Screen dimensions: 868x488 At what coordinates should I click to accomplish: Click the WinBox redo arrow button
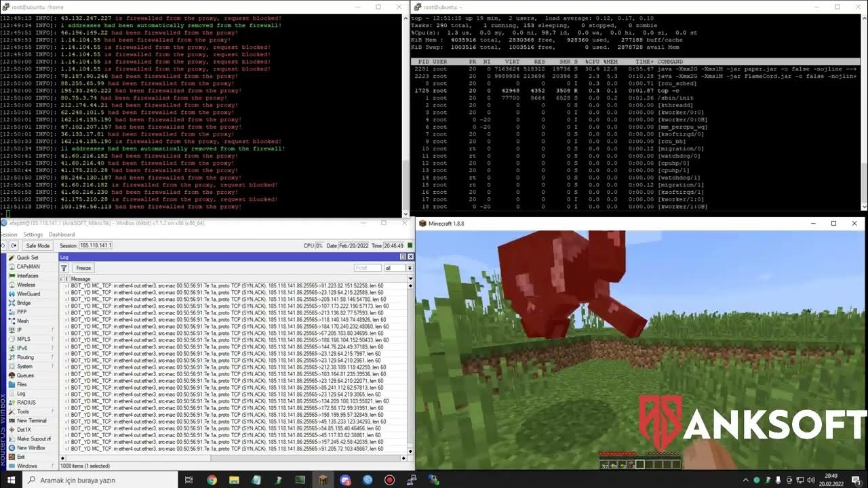click(14, 245)
